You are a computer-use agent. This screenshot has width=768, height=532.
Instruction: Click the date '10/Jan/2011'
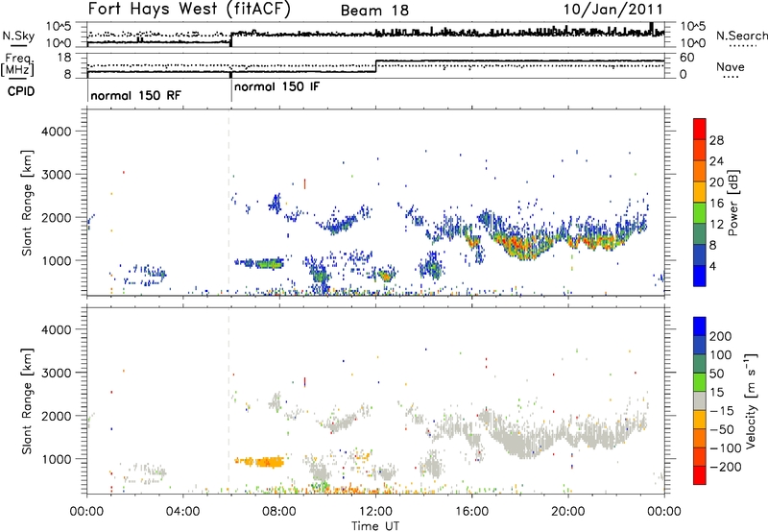(613, 10)
